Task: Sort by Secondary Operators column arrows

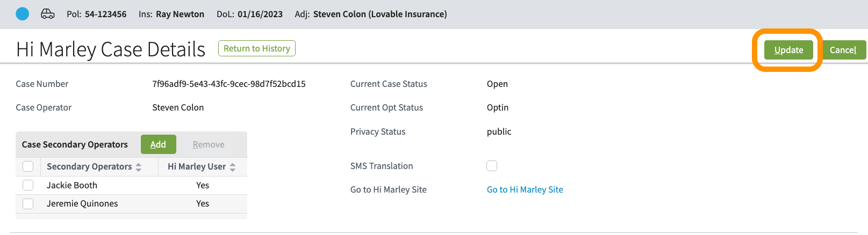Action: (139, 167)
